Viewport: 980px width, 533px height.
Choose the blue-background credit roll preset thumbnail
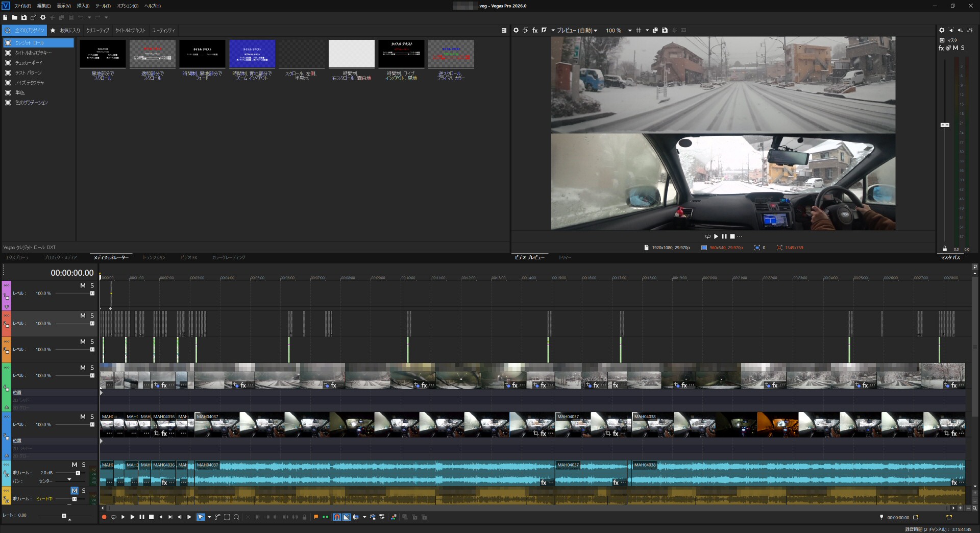252,54
